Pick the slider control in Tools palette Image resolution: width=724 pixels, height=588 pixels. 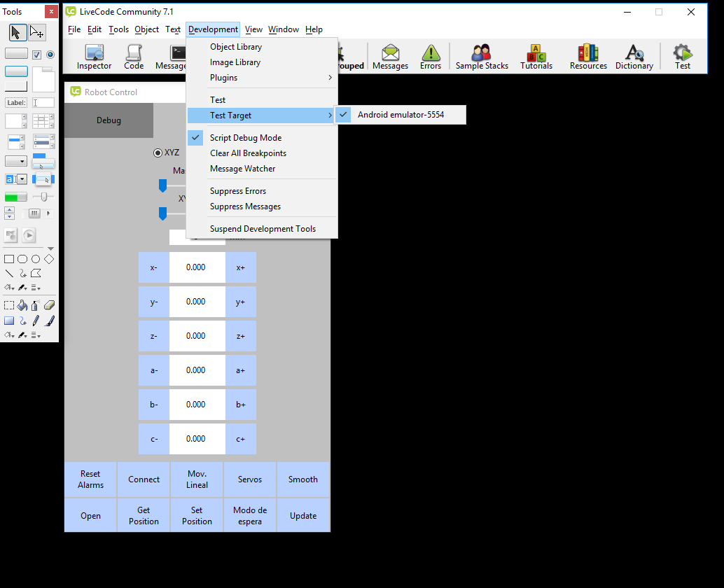coord(43,197)
